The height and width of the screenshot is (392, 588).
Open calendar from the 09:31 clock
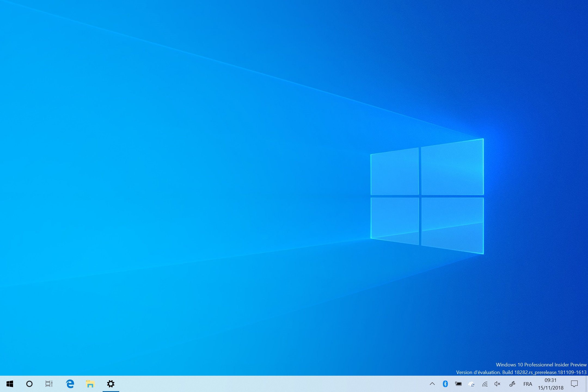[550, 384]
